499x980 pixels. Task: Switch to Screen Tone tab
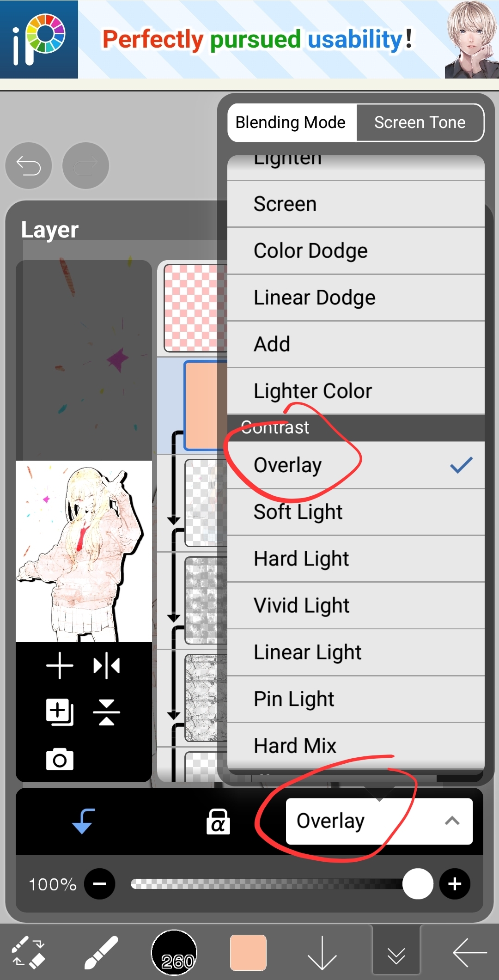[420, 122]
